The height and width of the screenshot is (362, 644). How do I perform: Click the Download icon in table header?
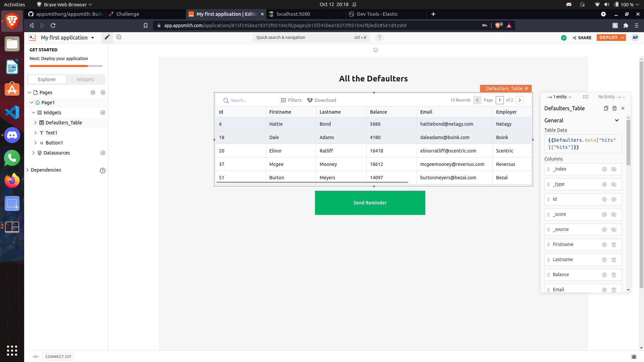pyautogui.click(x=310, y=100)
